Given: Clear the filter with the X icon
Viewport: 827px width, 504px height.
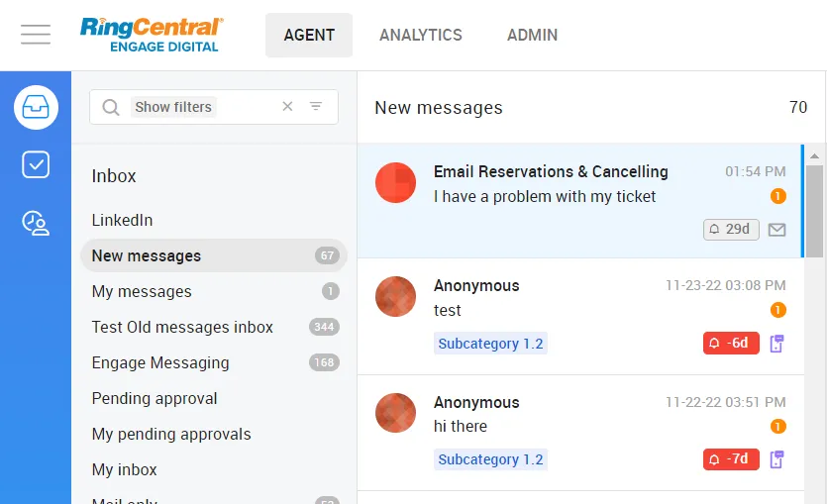Looking at the screenshot, I should [287, 107].
